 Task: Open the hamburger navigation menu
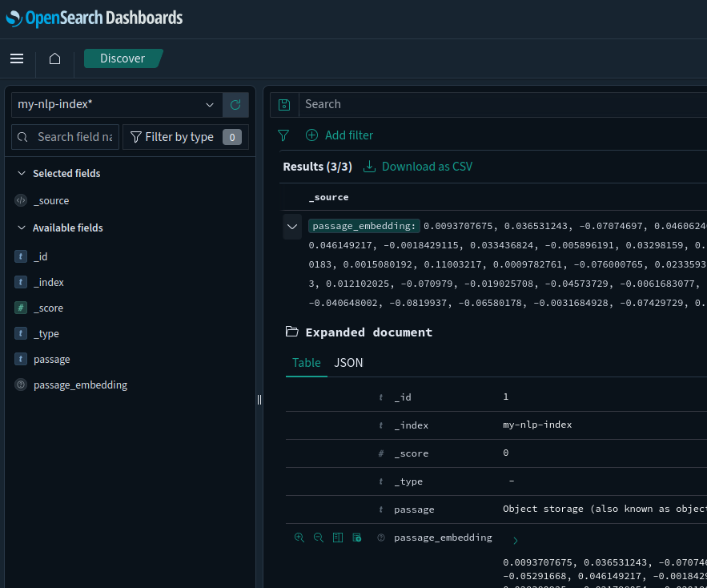coord(17,58)
